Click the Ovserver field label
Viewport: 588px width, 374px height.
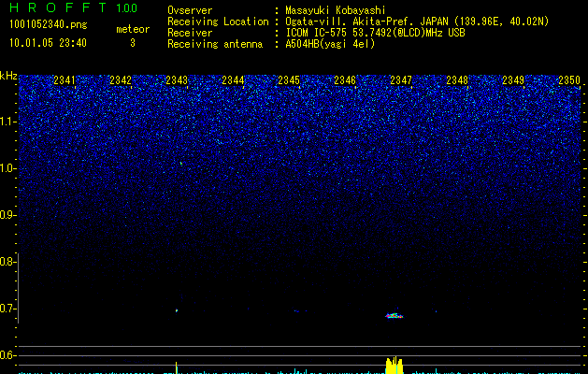click(190, 10)
